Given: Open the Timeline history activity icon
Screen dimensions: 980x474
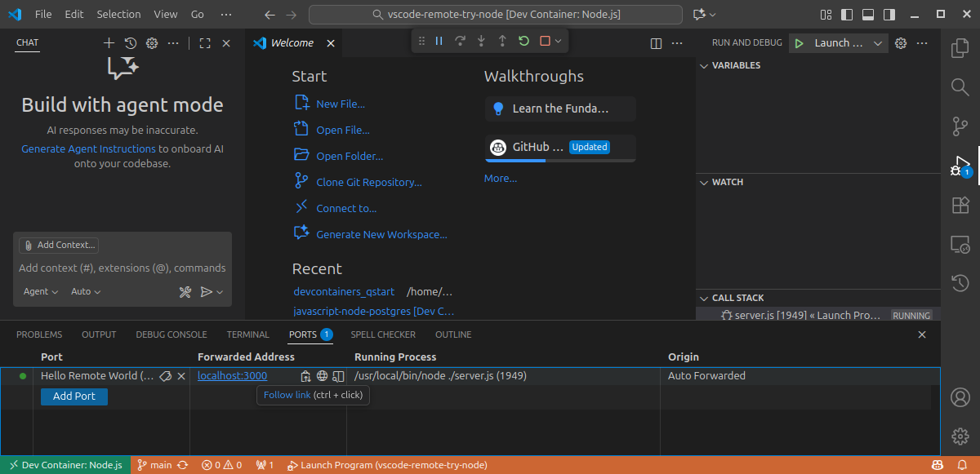Looking at the screenshot, I should [960, 283].
